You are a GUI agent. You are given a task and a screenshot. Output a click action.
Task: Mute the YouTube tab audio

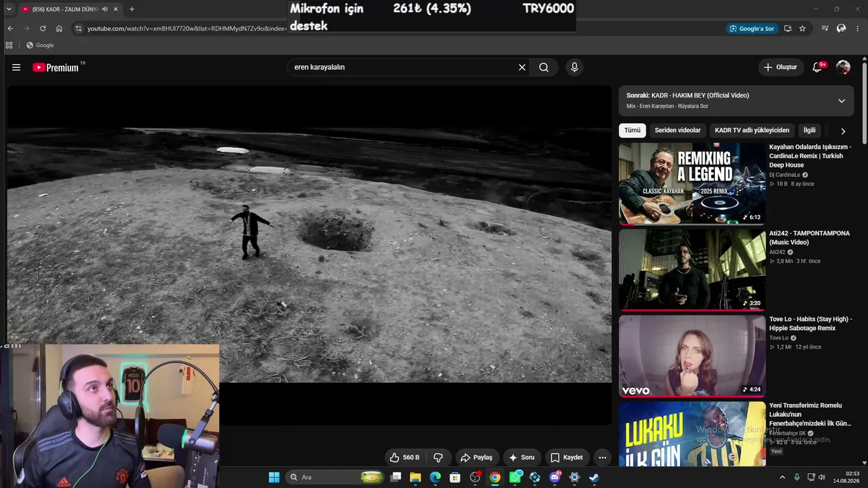[x=104, y=9]
